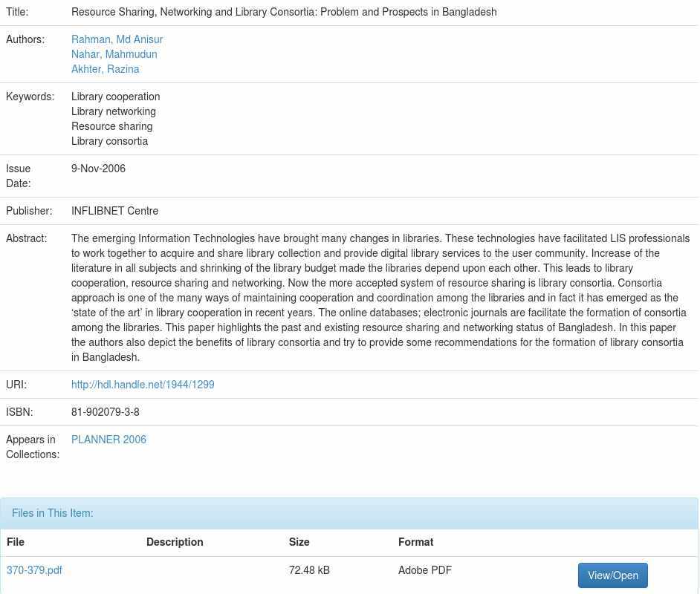Select author Akhter, Razina link

(x=105, y=69)
